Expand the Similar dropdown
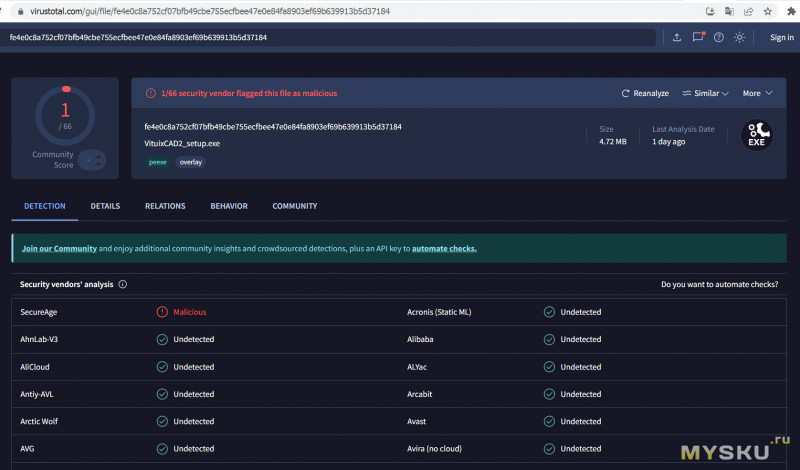800x470 pixels. pyautogui.click(x=706, y=93)
